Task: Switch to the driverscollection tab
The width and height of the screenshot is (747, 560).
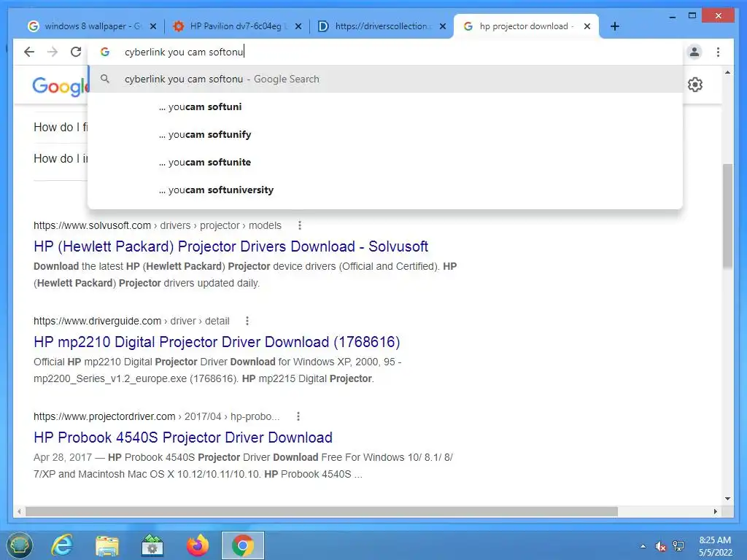Action: pos(381,26)
